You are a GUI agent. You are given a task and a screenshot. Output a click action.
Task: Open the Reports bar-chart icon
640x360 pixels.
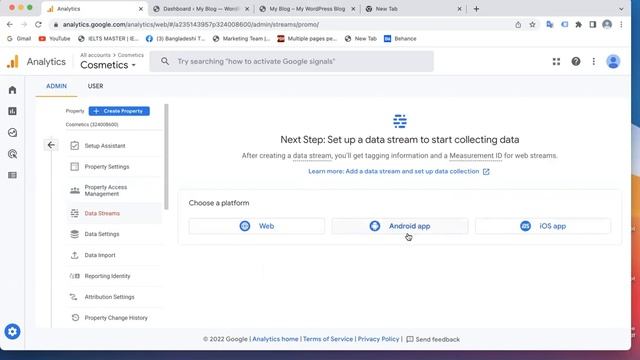[x=12, y=111]
